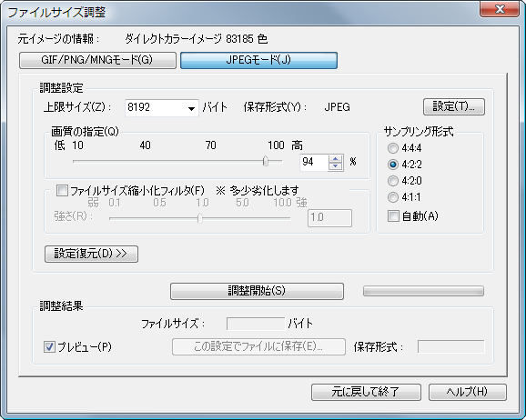The image size is (526, 420).
Task: Select the JPEGモード(J) tab
Action: pyautogui.click(x=258, y=60)
